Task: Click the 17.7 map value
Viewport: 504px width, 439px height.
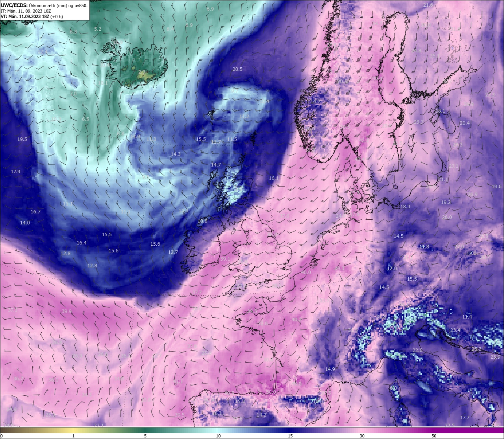Action: [465, 418]
